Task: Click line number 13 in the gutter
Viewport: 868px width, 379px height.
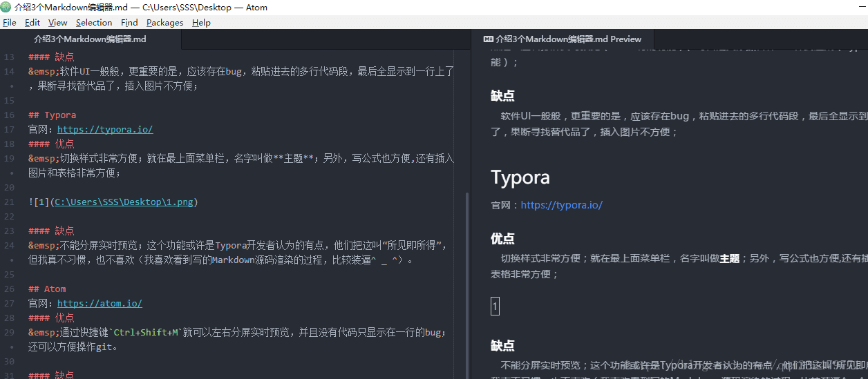Action: (9, 57)
